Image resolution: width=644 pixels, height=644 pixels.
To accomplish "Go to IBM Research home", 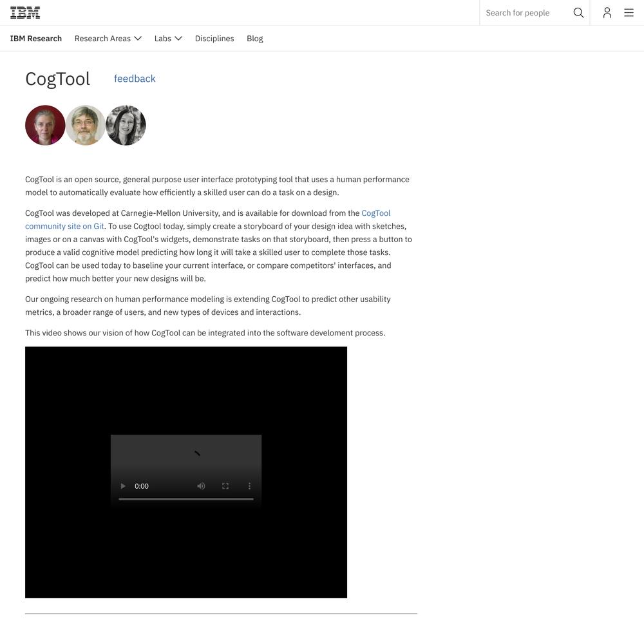I will point(35,38).
